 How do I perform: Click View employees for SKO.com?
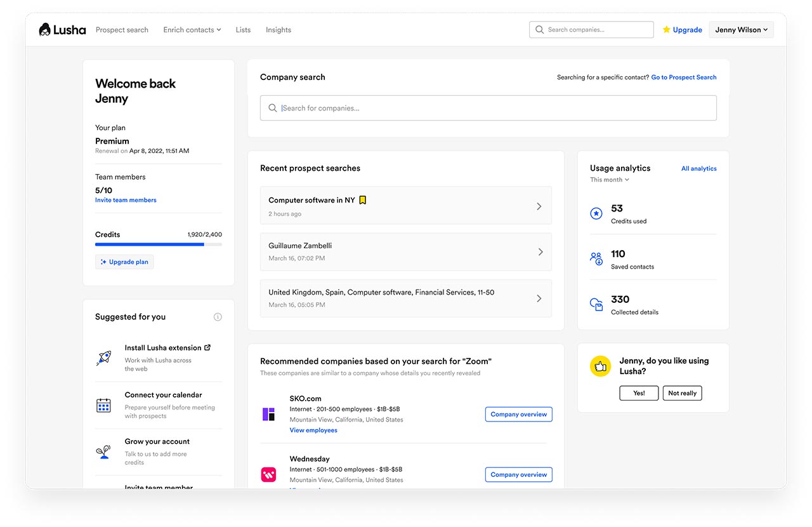313,430
